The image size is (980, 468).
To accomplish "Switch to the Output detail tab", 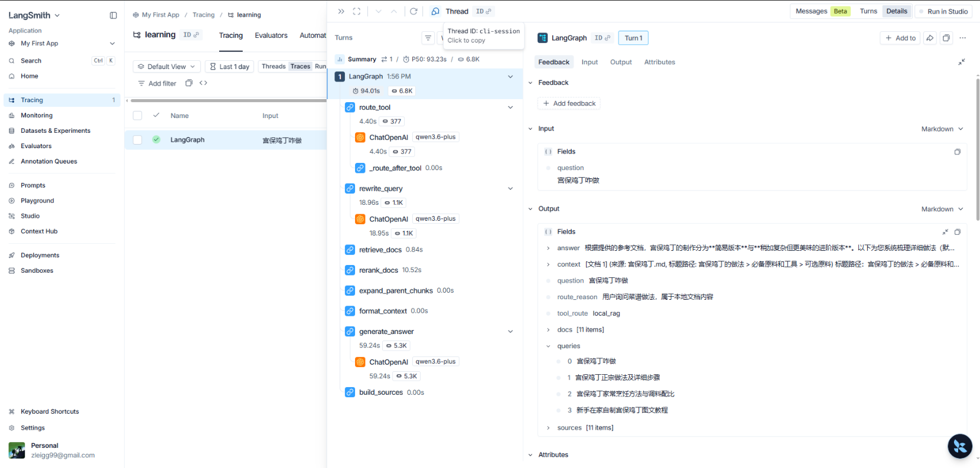I will pos(621,62).
